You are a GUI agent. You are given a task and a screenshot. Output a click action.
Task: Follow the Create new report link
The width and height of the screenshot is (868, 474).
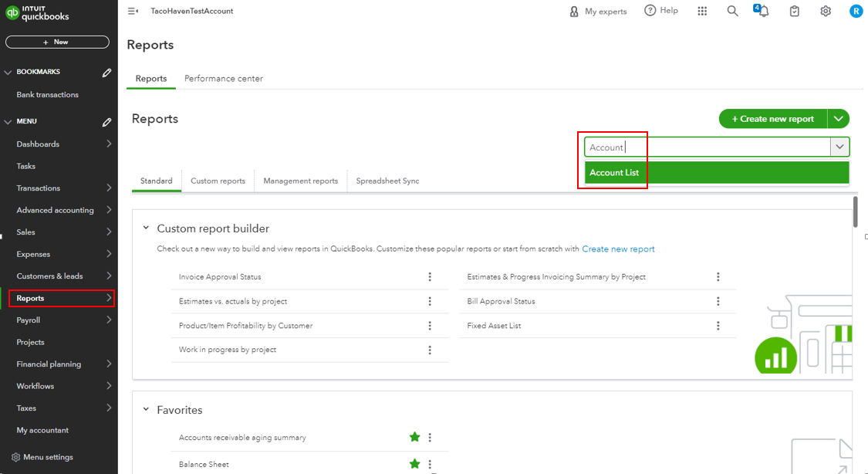[618, 249]
